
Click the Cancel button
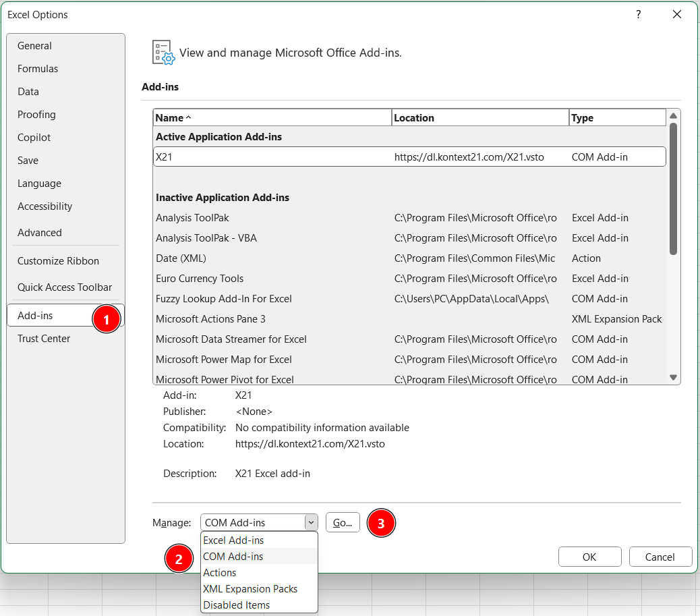660,557
